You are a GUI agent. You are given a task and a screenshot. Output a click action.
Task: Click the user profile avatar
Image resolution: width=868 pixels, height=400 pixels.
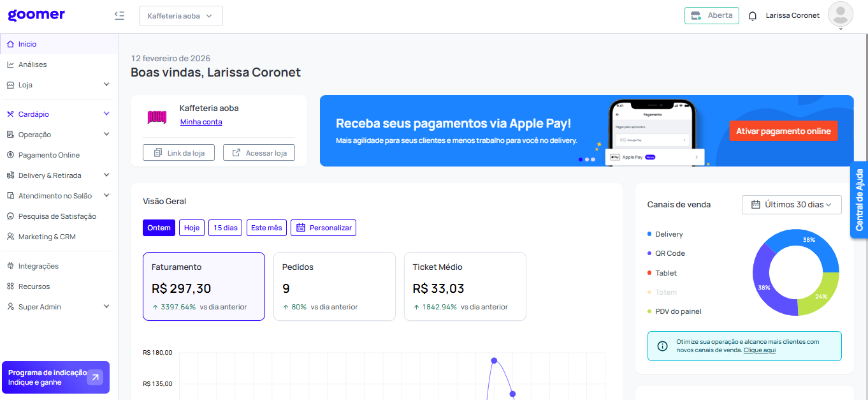pyautogui.click(x=840, y=15)
